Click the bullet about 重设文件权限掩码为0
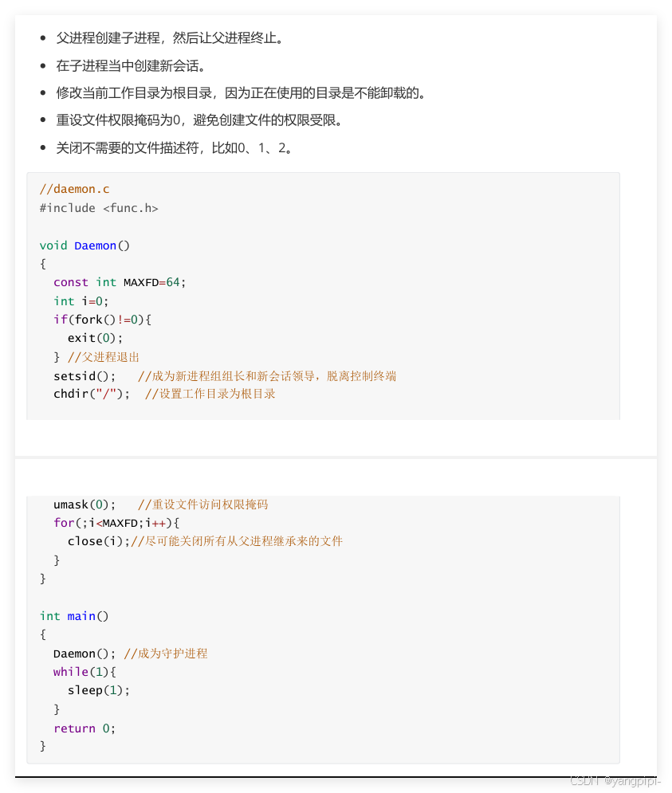Screen dimensions: 672x793 (200, 120)
